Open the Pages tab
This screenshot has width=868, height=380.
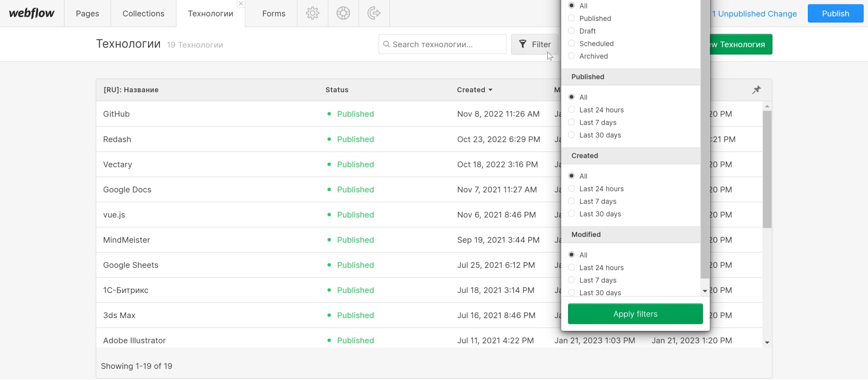pyautogui.click(x=87, y=13)
